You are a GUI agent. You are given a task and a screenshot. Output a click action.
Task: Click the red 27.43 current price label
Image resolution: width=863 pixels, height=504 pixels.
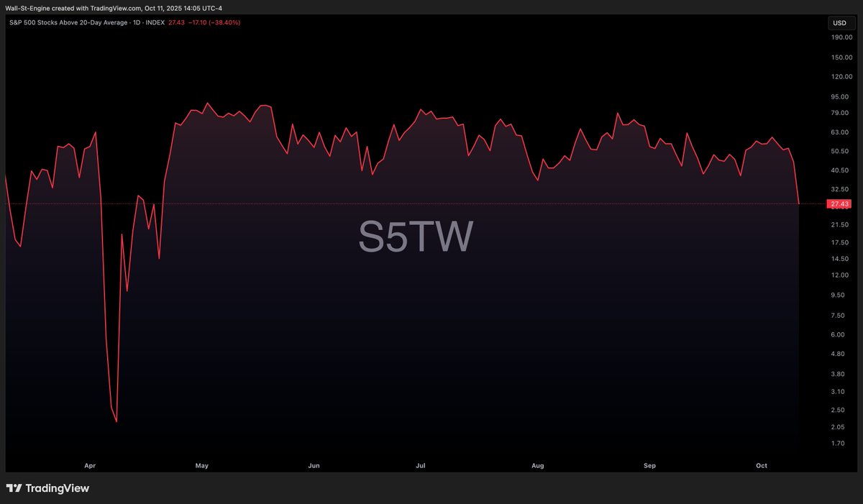[839, 204]
